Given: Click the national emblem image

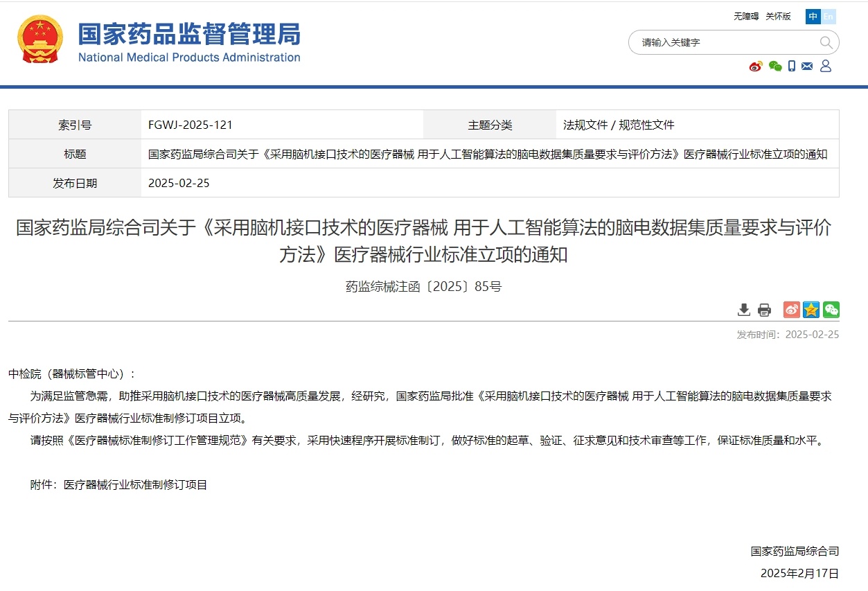Looking at the screenshot, I should (x=40, y=40).
